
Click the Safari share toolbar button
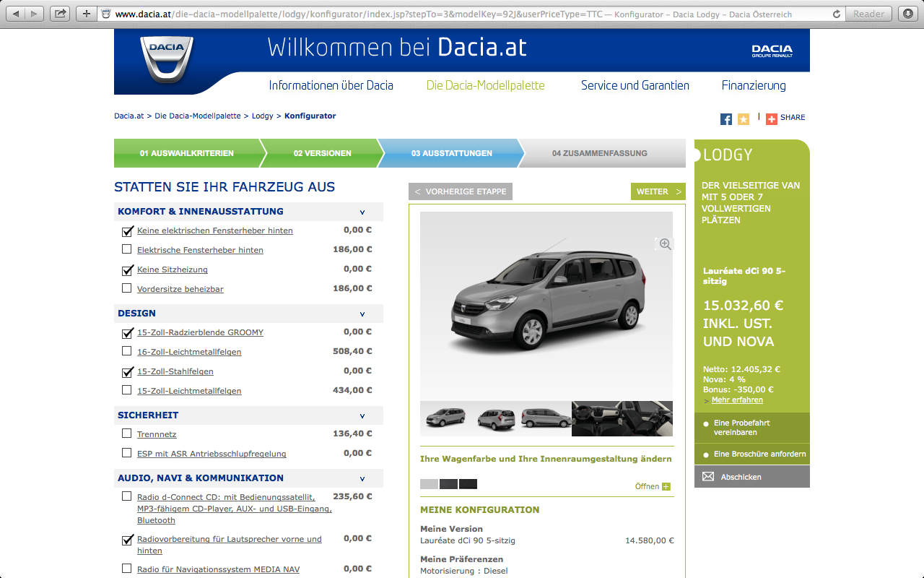[x=61, y=14]
